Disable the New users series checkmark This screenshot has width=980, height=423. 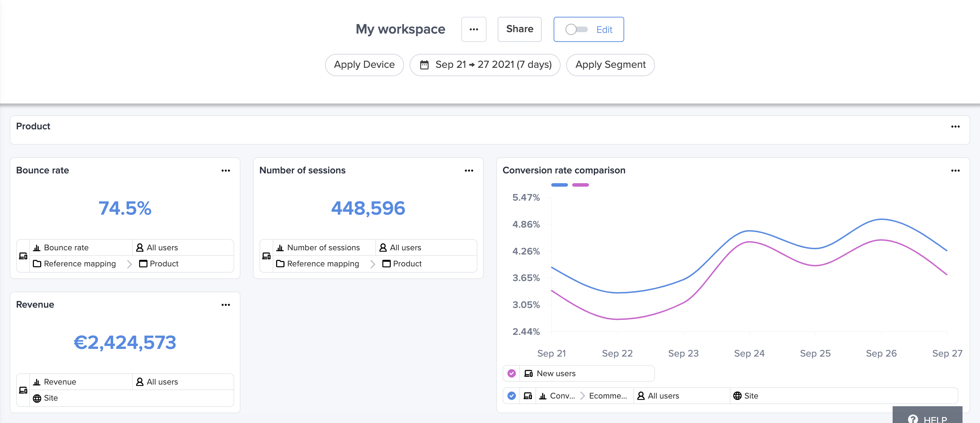(512, 373)
